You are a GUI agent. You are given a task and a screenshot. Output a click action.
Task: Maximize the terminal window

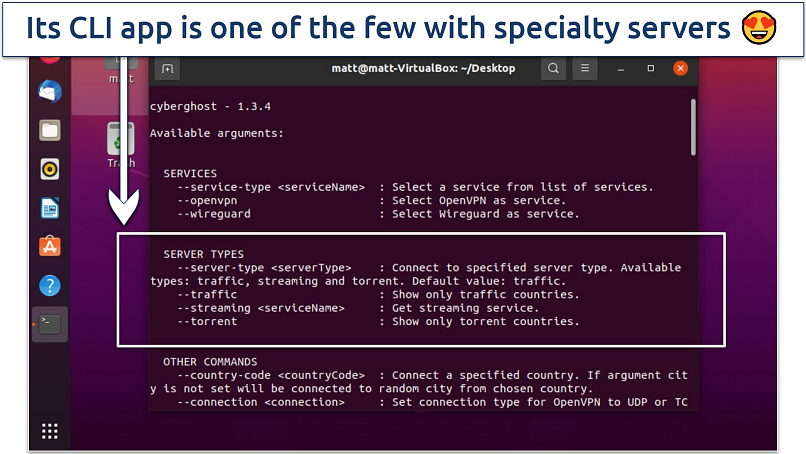click(651, 69)
